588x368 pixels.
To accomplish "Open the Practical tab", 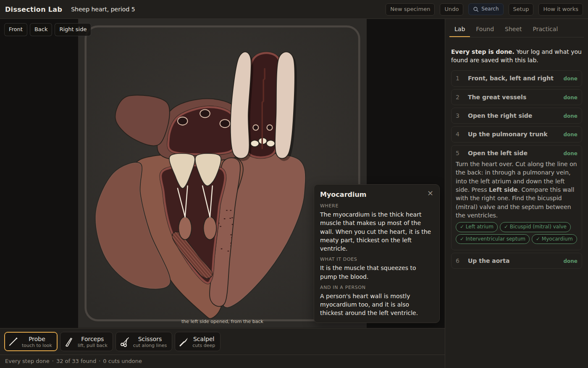I will tap(545, 29).
